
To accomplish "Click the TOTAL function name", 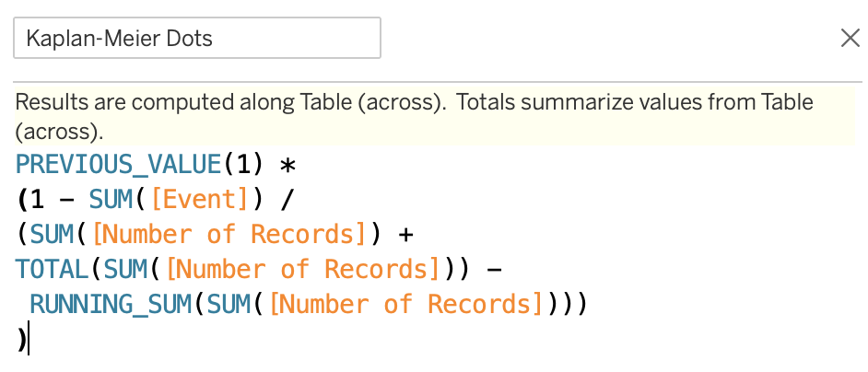I will pyautogui.click(x=51, y=269).
